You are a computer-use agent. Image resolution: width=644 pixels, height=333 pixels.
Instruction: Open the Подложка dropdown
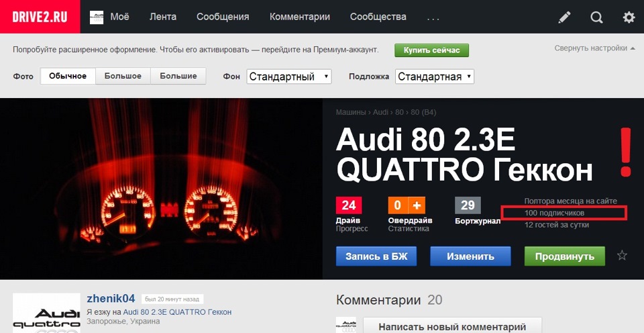435,77
